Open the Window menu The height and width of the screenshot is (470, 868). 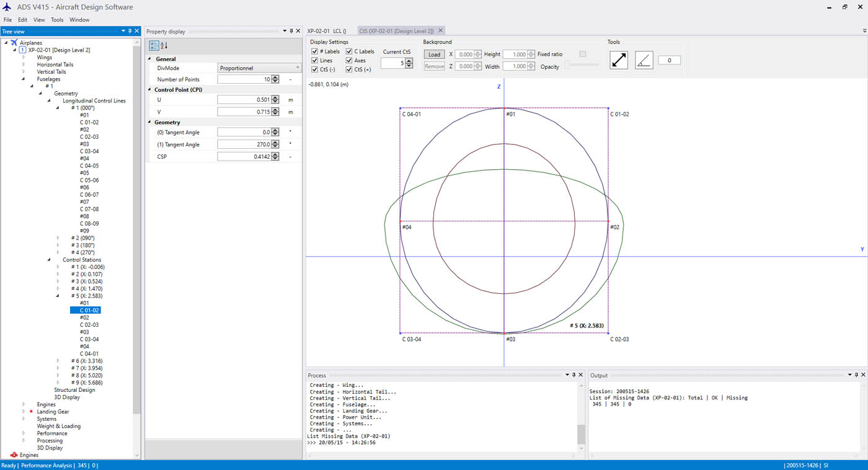(79, 20)
